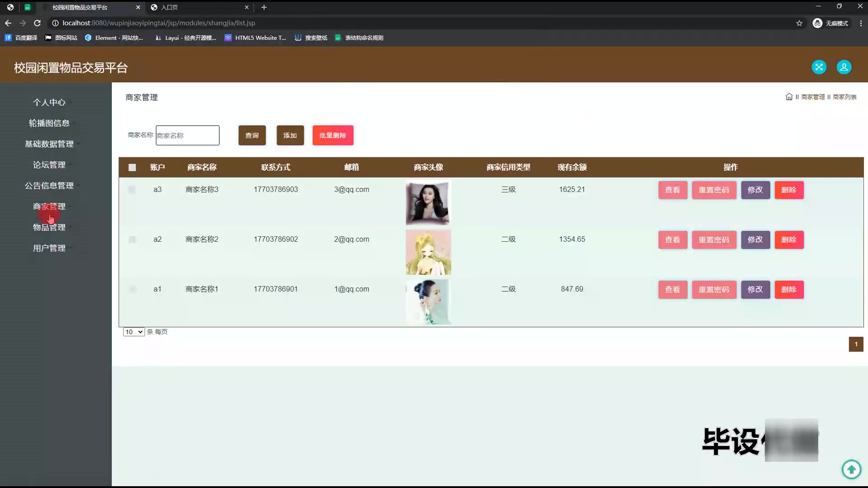This screenshot has height=488, width=868.
Task: Expand 论坛管理 in the sidebar
Action: 49,165
